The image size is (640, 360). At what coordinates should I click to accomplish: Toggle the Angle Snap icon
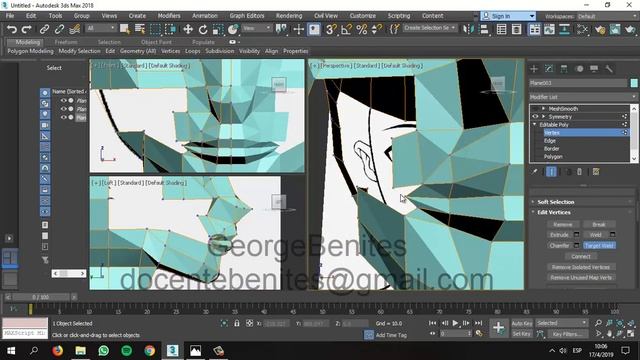pyautogui.click(x=347, y=29)
